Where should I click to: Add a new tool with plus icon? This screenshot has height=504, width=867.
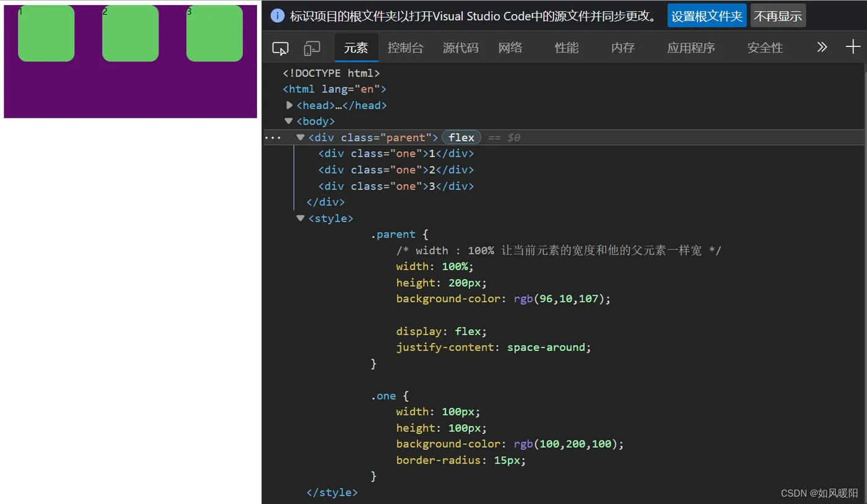853,46
